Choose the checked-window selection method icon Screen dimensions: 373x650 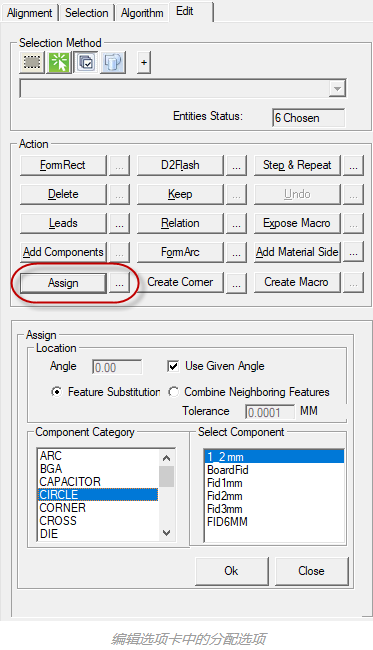click(86, 63)
